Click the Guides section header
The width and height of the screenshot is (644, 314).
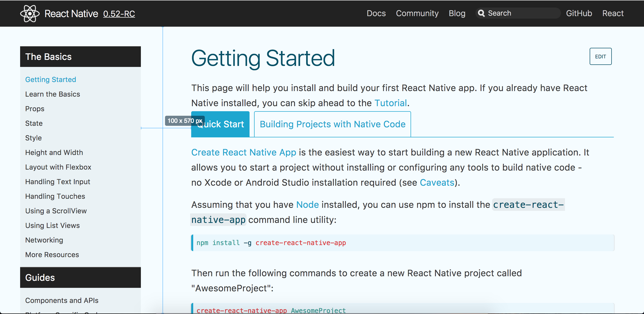[80, 278]
